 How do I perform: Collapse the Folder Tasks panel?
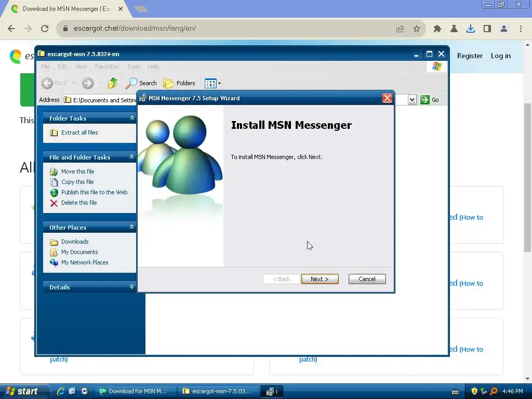pyautogui.click(x=132, y=118)
